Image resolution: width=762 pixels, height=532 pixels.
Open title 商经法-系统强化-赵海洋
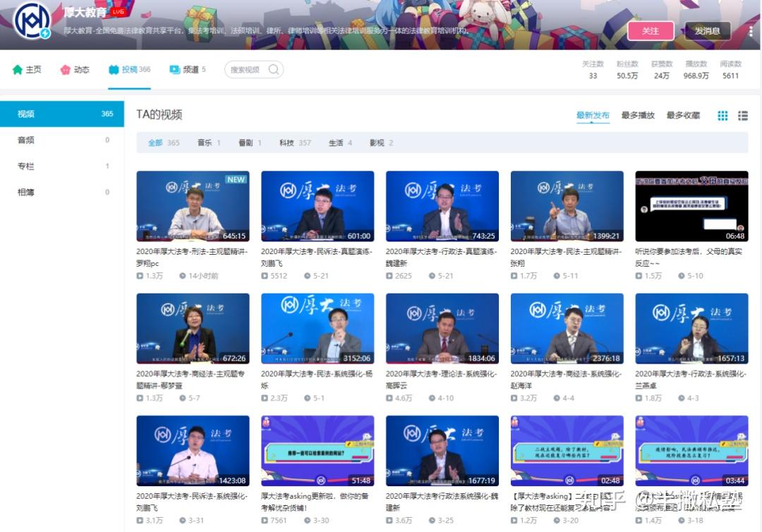tap(566, 380)
